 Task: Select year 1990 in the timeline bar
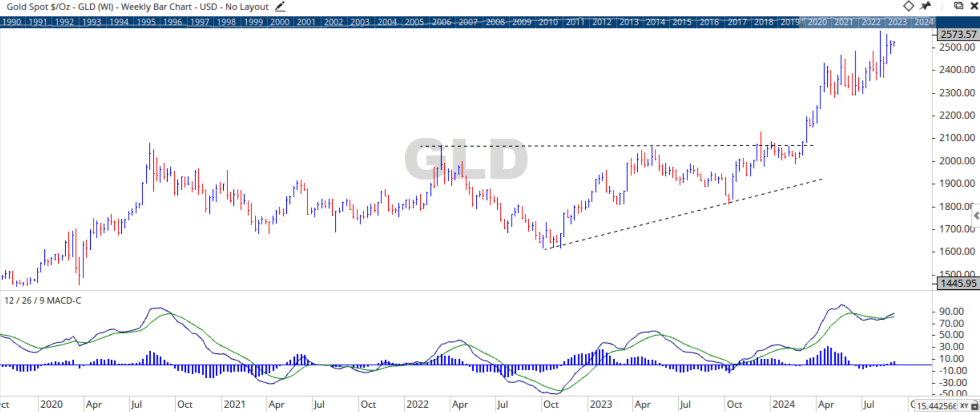point(12,22)
